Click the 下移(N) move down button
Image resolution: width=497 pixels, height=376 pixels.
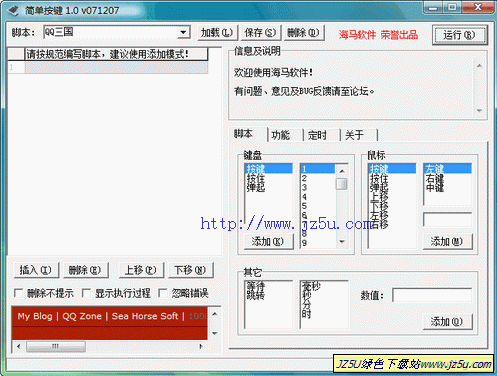191,270
